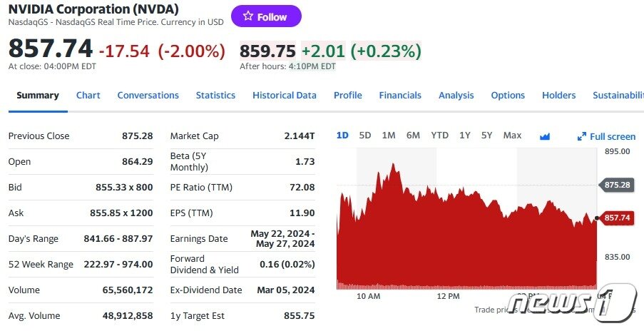
Task: Select the 1M chart range
Action: [x=389, y=136]
